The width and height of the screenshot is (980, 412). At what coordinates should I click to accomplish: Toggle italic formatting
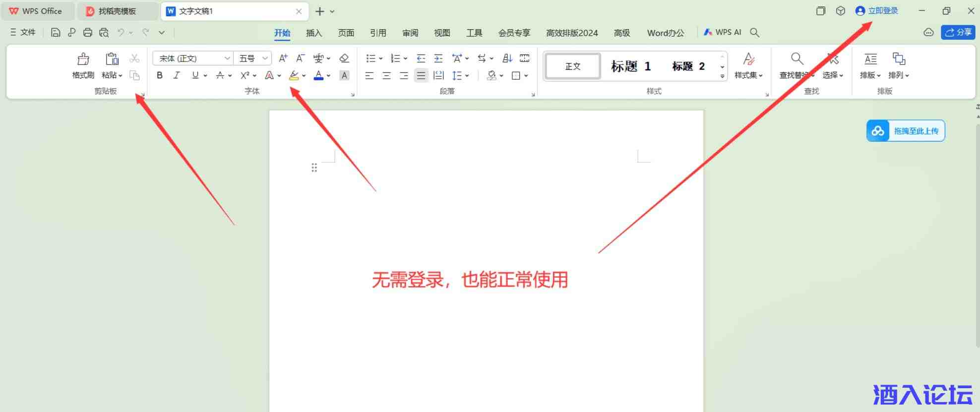coord(177,75)
